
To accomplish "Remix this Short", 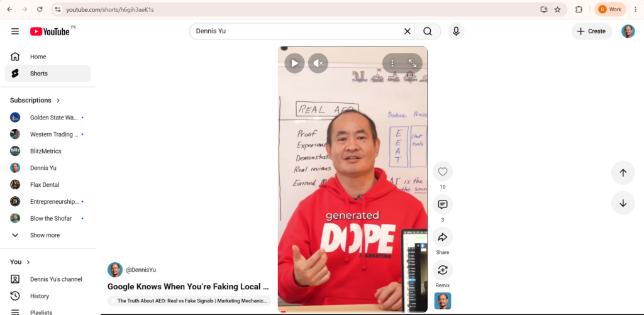I will pos(443,270).
